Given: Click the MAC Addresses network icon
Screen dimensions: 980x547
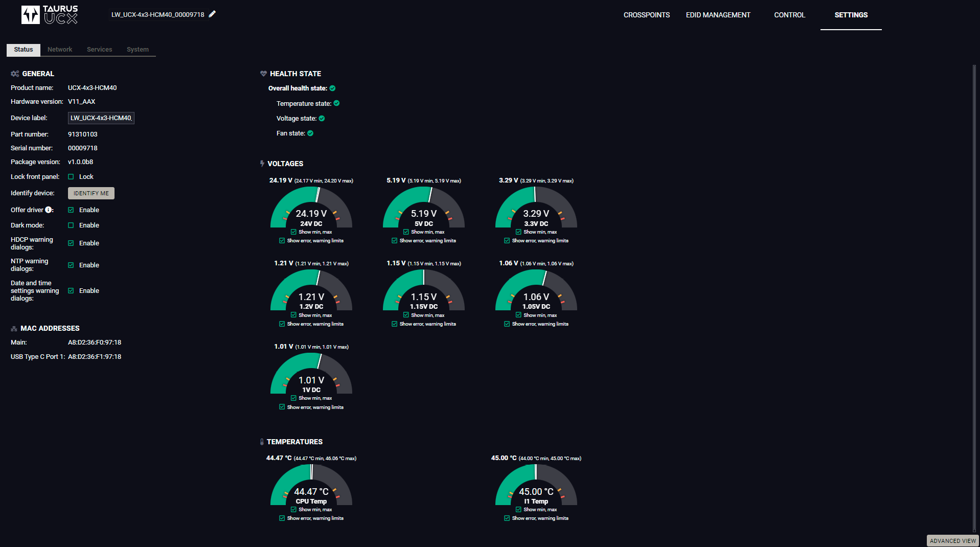Looking at the screenshot, I should pyautogui.click(x=14, y=329).
